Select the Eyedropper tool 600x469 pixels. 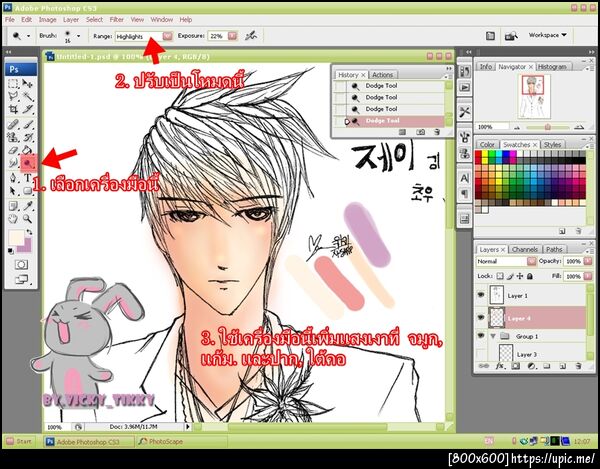pyautogui.click(x=27, y=207)
